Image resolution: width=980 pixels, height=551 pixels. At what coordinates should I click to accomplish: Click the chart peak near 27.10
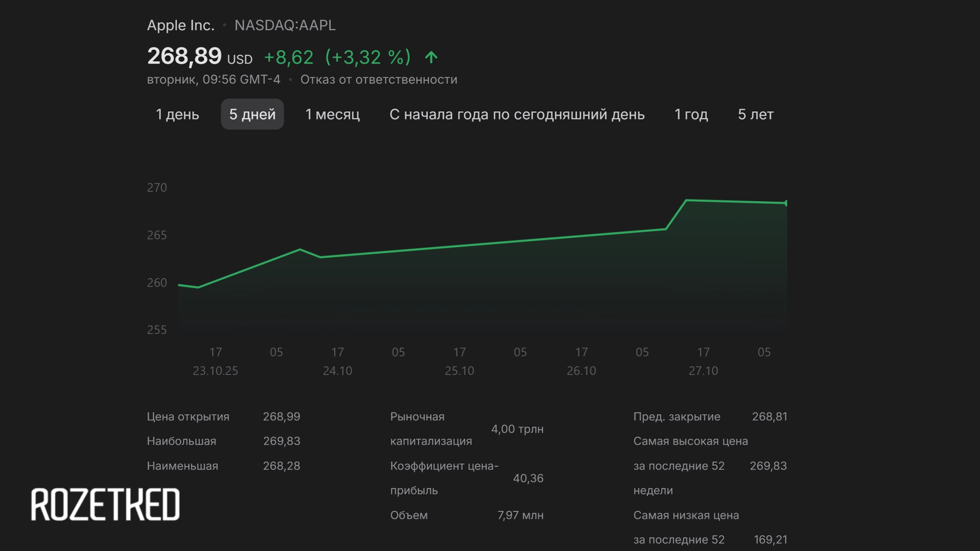pyautogui.click(x=687, y=200)
